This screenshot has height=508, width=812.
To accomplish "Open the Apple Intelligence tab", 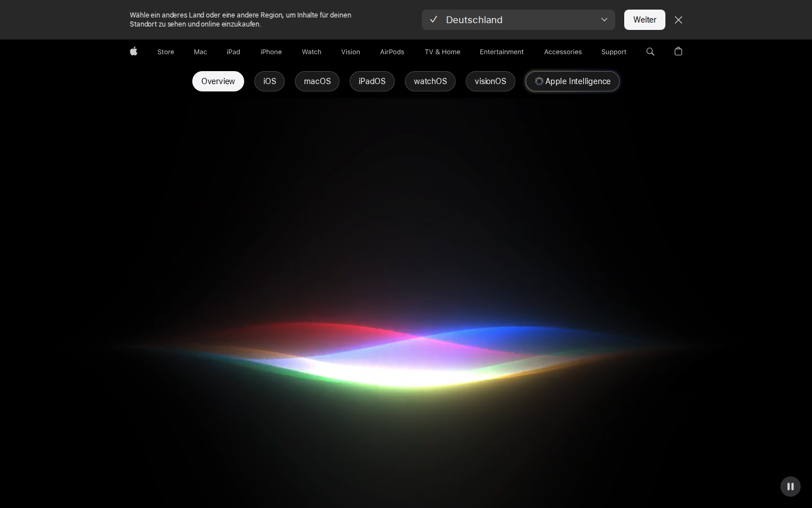I will click(x=572, y=81).
